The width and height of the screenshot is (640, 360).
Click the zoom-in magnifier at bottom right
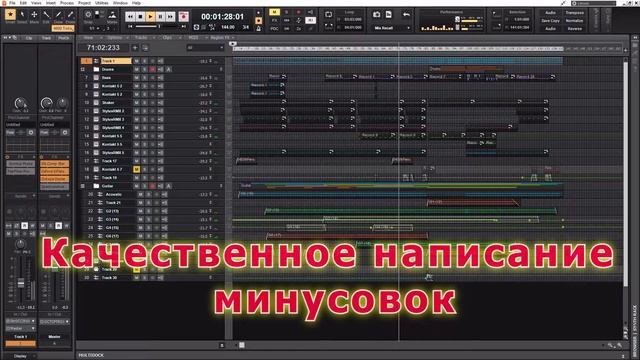[620, 346]
